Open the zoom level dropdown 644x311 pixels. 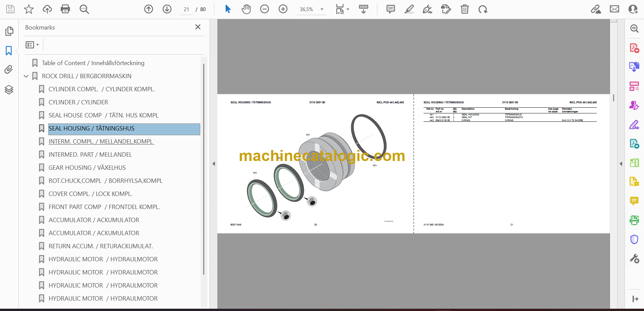(322, 9)
